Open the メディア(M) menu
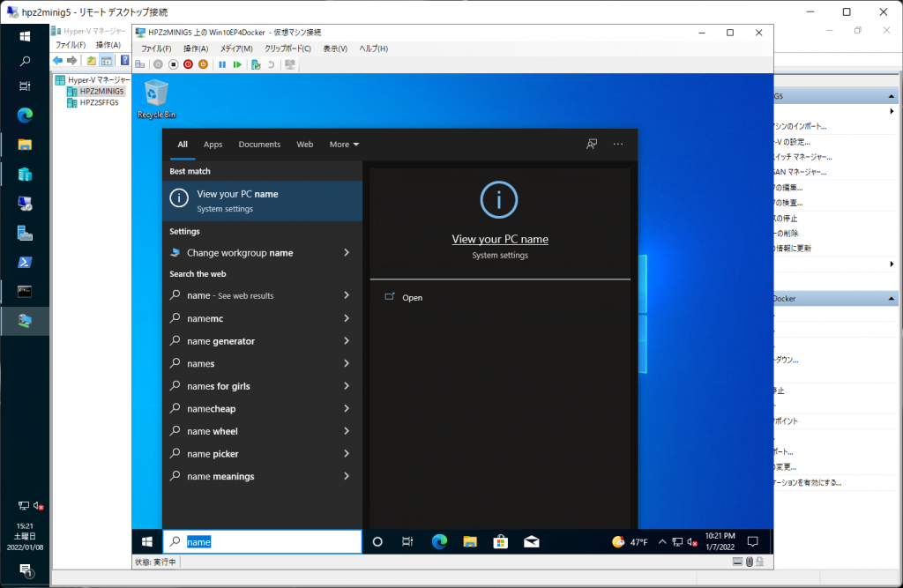The width and height of the screenshot is (903, 588). 235,48
